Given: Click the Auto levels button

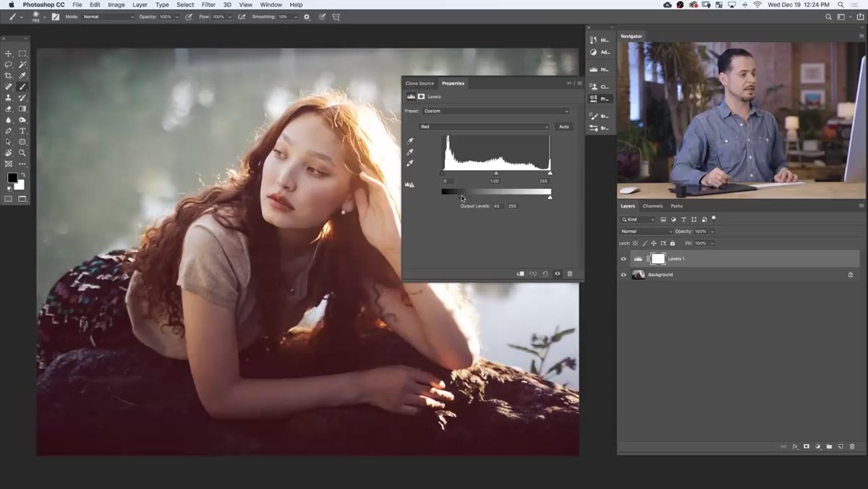Looking at the screenshot, I should tap(563, 127).
